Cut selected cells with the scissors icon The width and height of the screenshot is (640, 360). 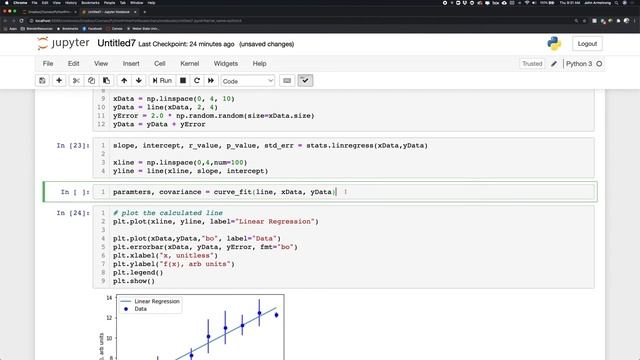76,81
